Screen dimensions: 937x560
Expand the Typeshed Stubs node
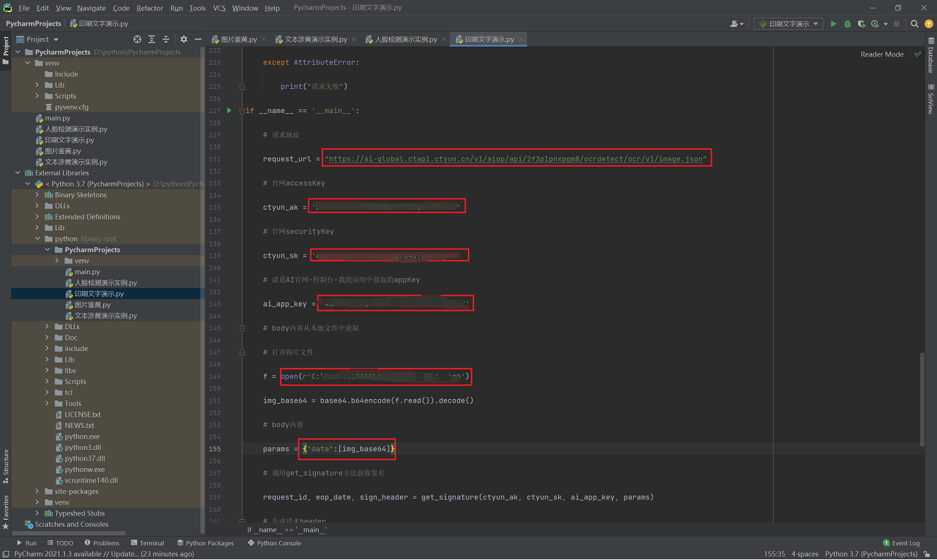[37, 513]
